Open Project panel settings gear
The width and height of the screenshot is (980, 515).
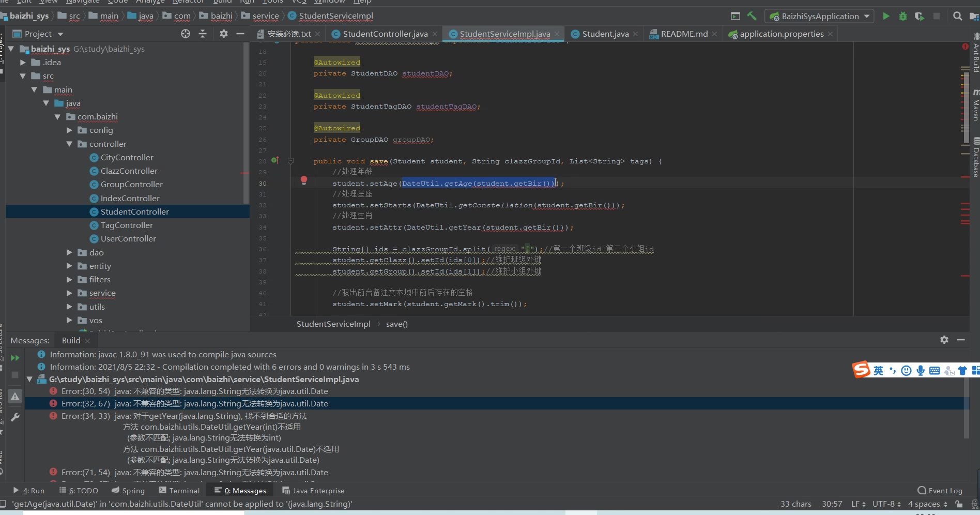pos(223,34)
